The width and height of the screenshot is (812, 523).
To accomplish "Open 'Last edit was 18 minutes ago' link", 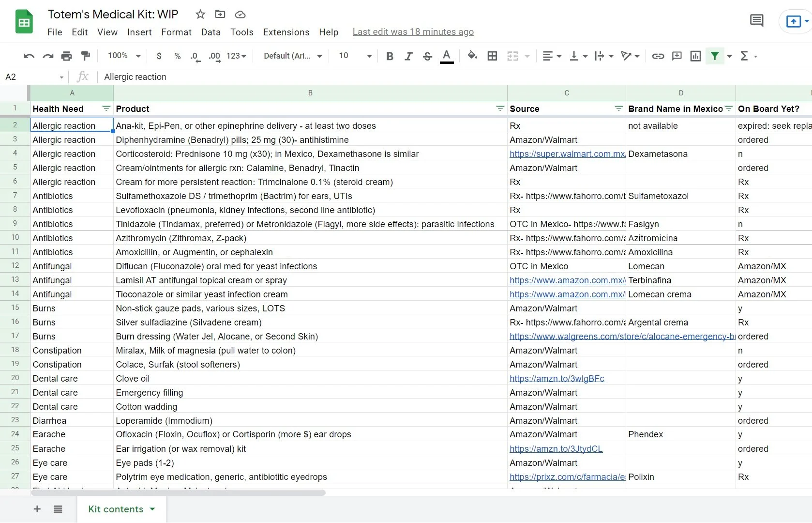I will tap(413, 32).
